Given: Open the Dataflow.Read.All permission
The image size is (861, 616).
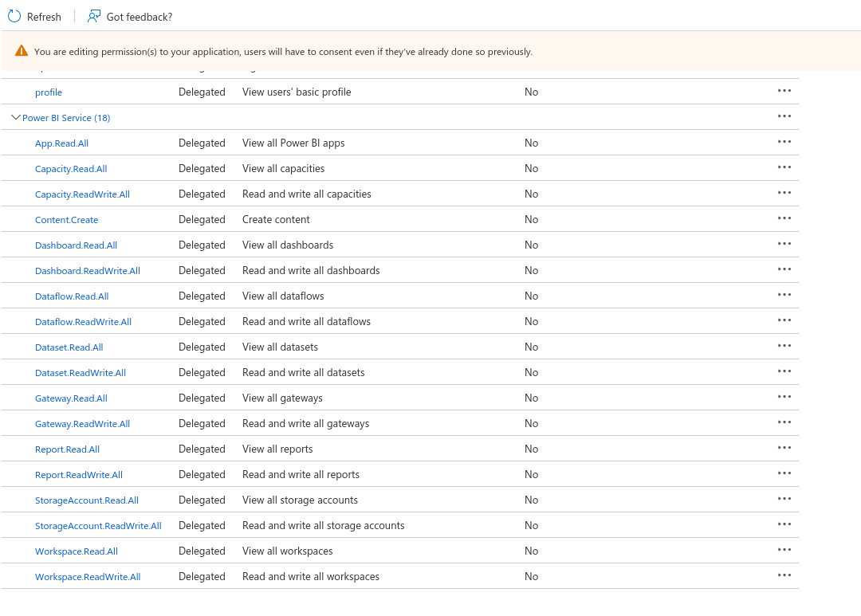Looking at the screenshot, I should [x=72, y=296].
